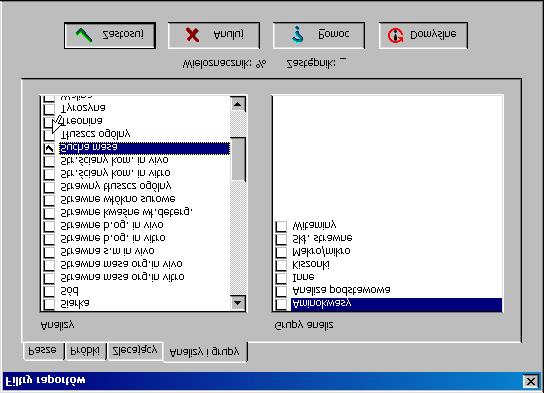544x393 pixels.
Task: Tick the Treonina checkbox
Action: click(x=49, y=122)
